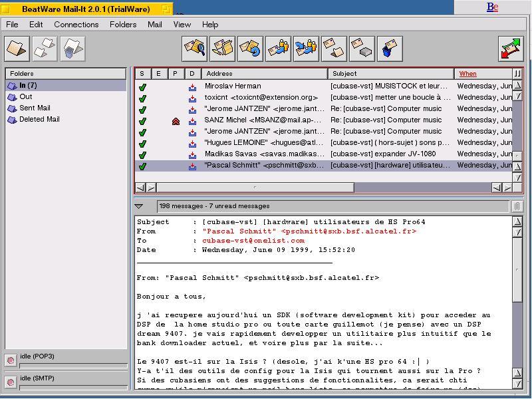Screen dimensions: 532x399
Task: Select the message from Miroslav Herman
Action: [324, 86]
